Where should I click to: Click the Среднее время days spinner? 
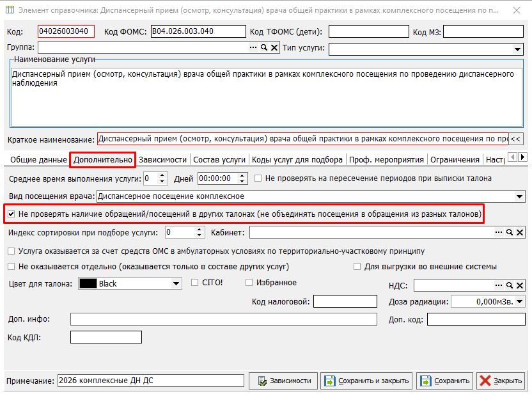click(162, 178)
